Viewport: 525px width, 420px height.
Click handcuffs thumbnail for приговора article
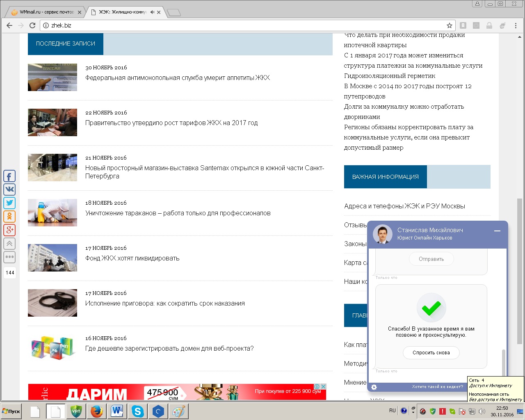[52, 303]
